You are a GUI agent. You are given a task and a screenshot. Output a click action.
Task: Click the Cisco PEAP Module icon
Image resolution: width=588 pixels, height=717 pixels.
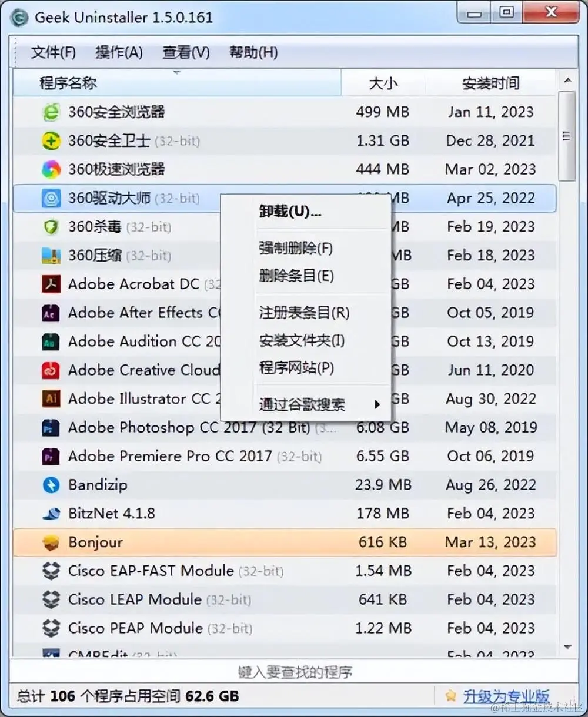51,628
